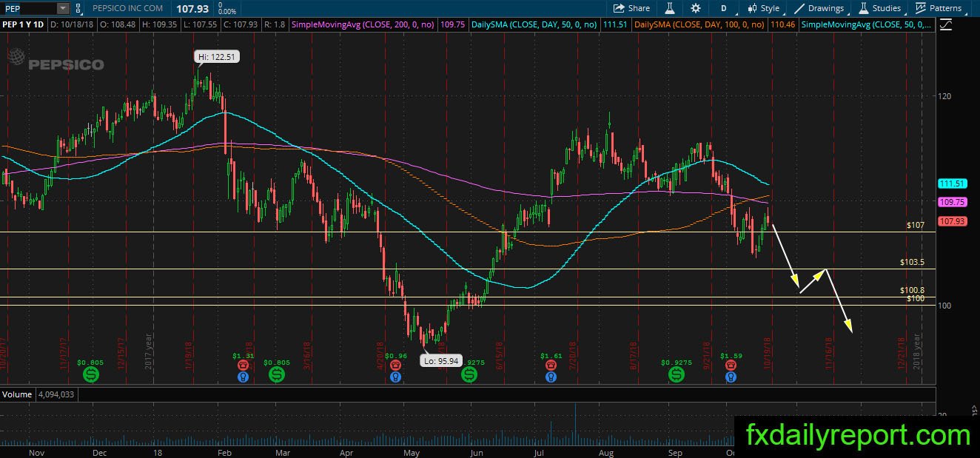
Task: Click the $1.61 earnings phone icon
Action: tap(551, 365)
